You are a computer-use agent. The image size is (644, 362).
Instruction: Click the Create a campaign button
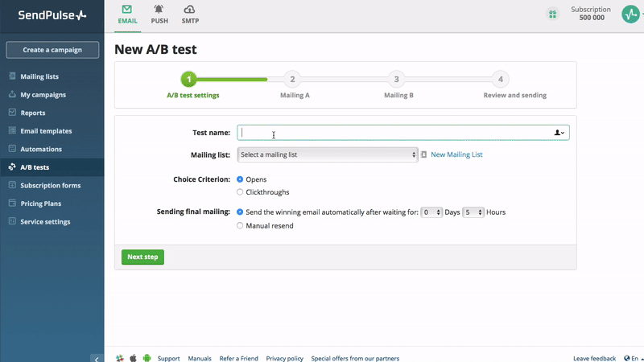click(x=52, y=50)
